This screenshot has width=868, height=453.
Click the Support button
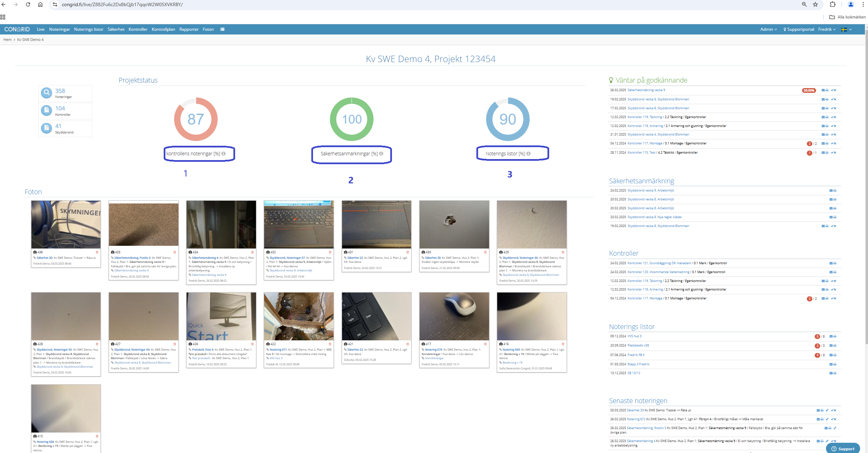coord(843,449)
